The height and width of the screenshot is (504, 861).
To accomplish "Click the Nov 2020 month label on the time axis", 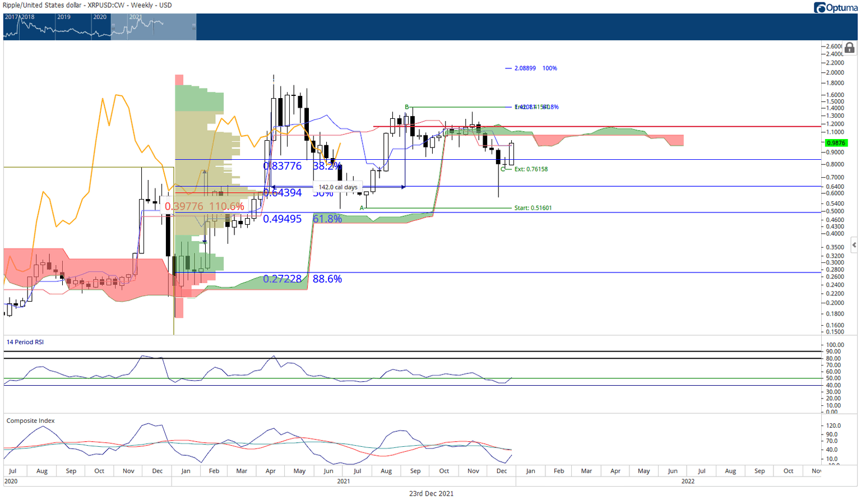I will pos(128,471).
